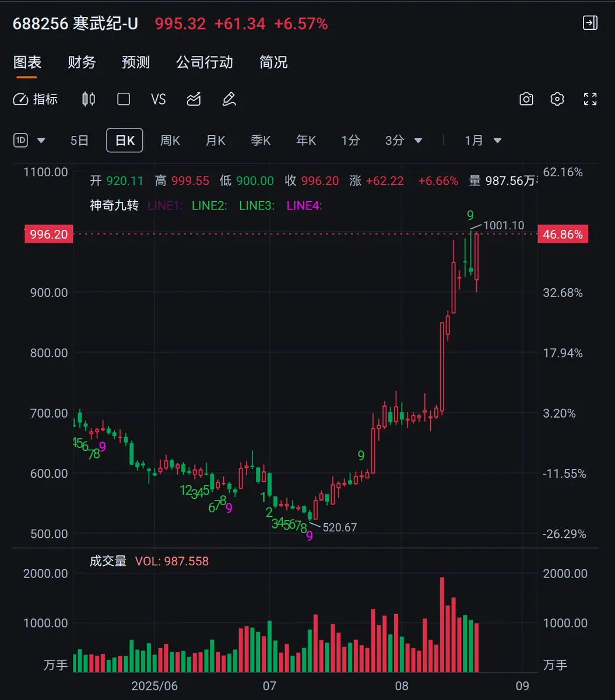The width and height of the screenshot is (615, 700).
Task: Expand the 1D interval dropdown arrow
Action: point(41,141)
